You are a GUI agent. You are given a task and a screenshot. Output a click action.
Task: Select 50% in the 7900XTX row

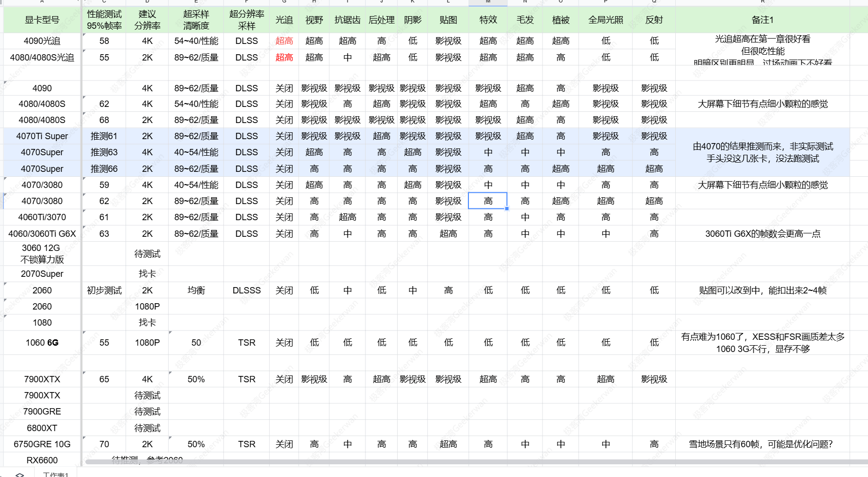click(196, 379)
